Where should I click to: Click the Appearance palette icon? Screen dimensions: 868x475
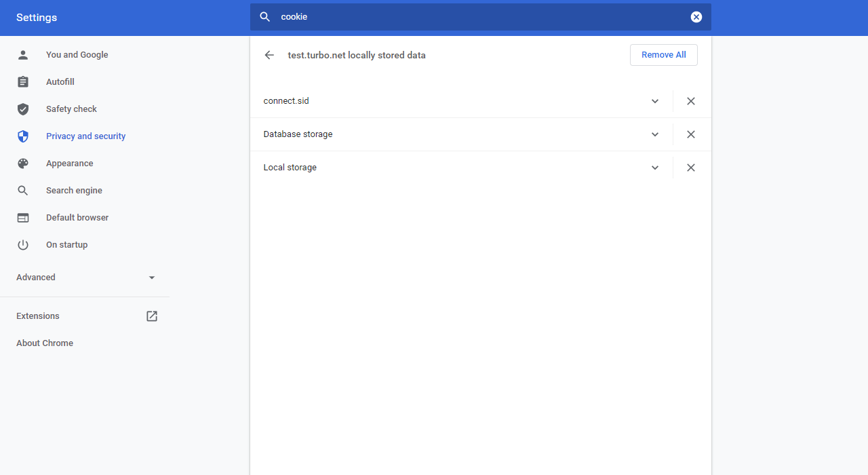pyautogui.click(x=23, y=164)
